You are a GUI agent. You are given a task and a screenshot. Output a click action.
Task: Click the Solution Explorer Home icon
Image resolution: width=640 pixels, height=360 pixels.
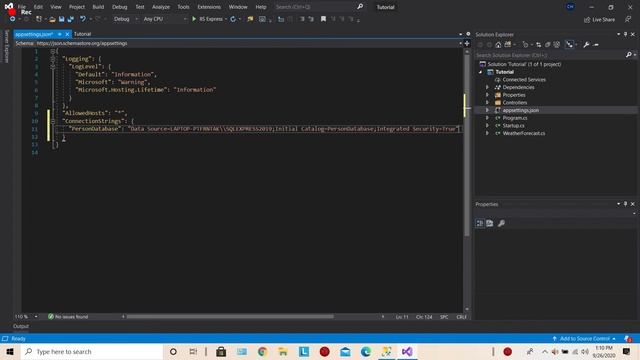(498, 44)
